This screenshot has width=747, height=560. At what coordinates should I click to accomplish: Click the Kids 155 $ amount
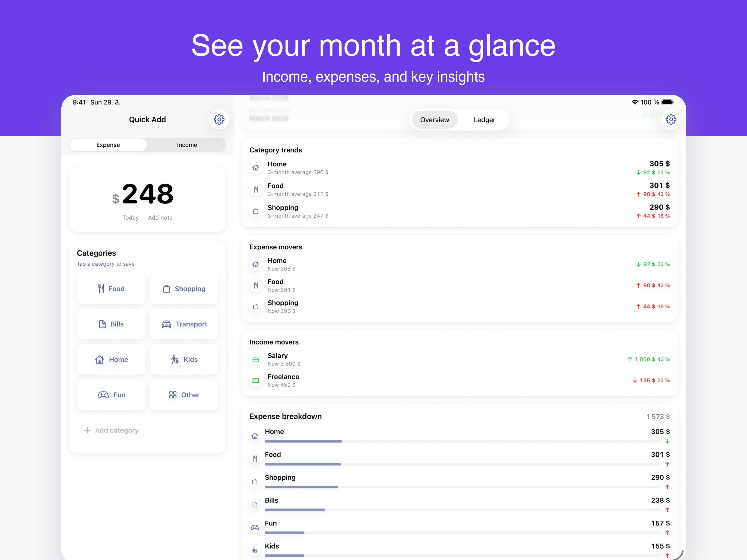click(660, 546)
